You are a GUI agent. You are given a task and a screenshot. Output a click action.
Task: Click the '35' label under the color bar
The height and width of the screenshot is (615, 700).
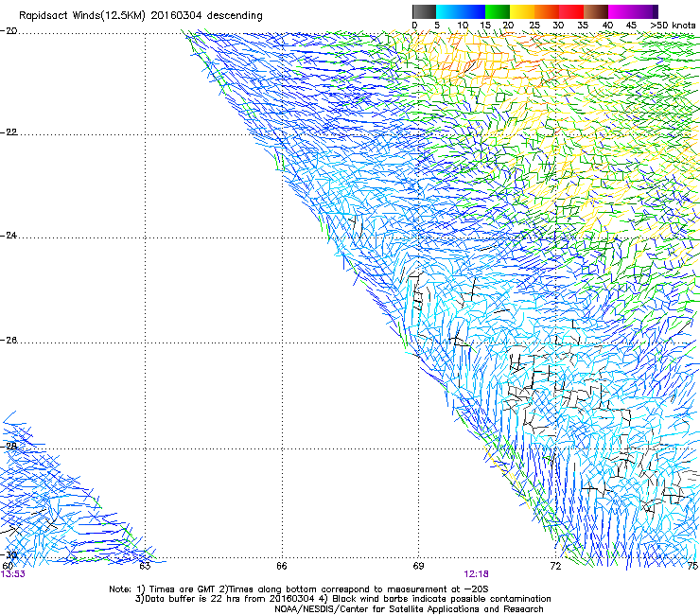pyautogui.click(x=583, y=26)
